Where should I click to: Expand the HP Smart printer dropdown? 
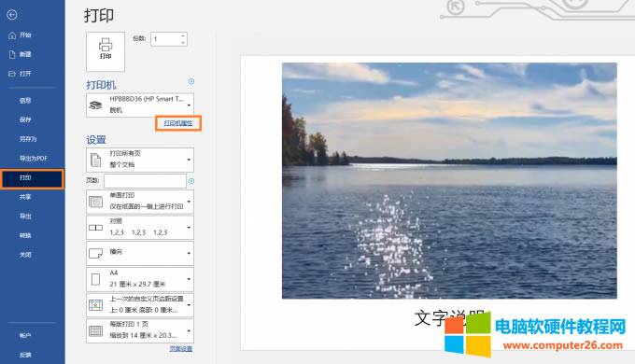tap(140, 105)
